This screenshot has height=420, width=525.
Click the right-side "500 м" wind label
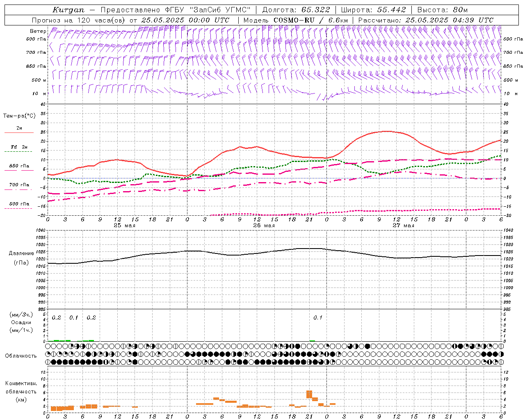511,80
